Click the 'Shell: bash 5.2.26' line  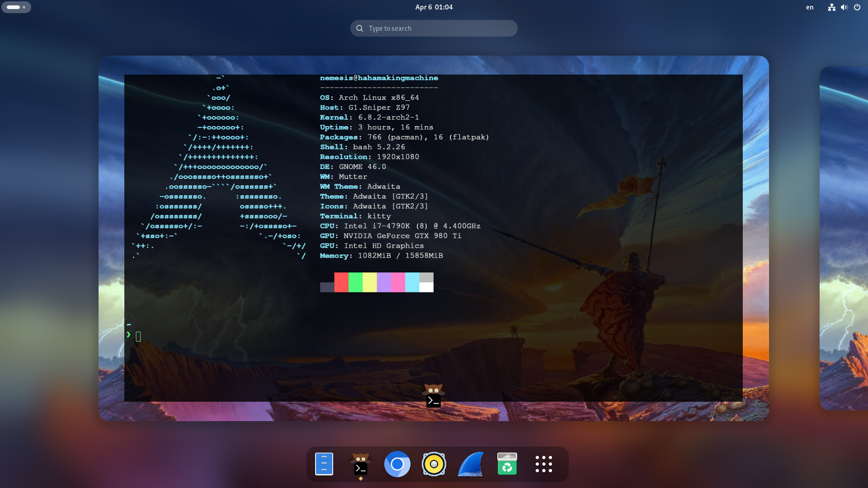coord(363,147)
